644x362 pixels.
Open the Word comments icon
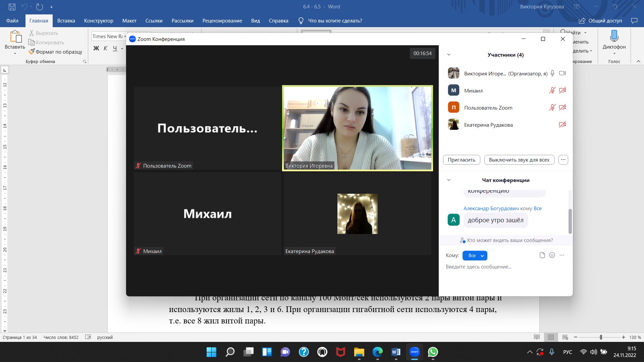(634, 21)
